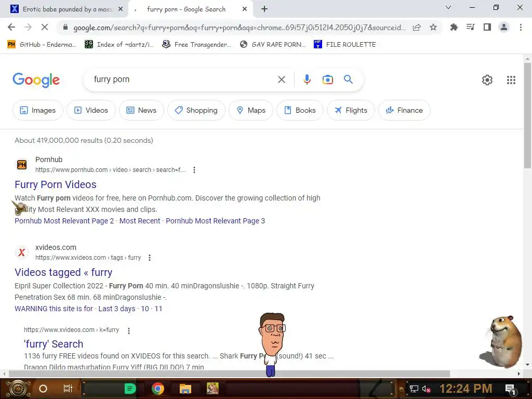The image size is (532, 399).
Task: Open Chrome side panel icon
Action: click(487, 27)
